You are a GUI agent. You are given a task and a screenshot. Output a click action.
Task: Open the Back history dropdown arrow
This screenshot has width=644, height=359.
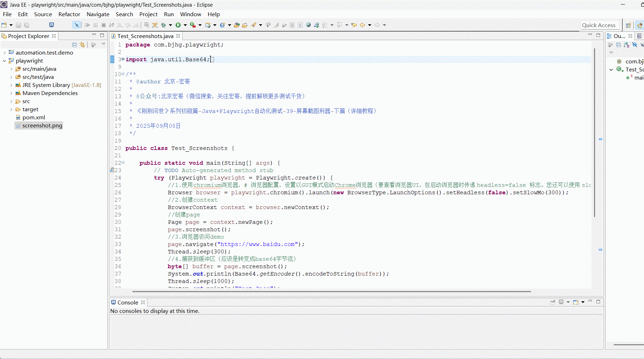click(370, 25)
